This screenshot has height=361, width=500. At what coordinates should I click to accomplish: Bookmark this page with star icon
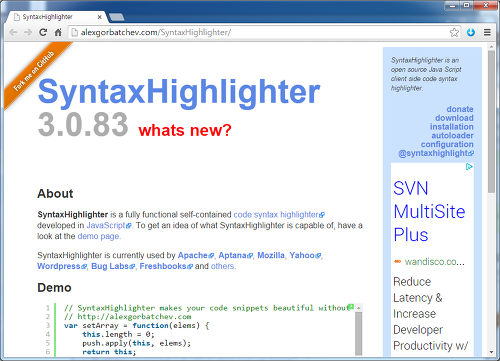[x=454, y=32]
